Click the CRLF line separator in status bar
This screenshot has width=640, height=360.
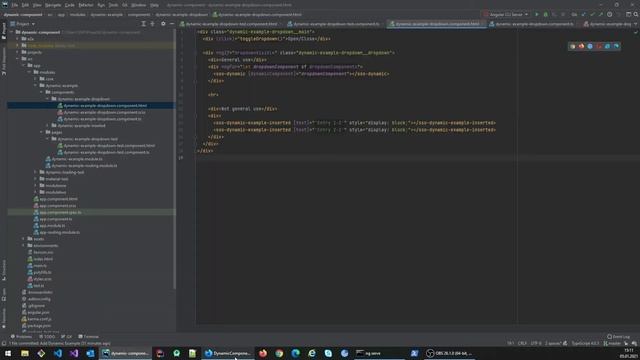522,343
